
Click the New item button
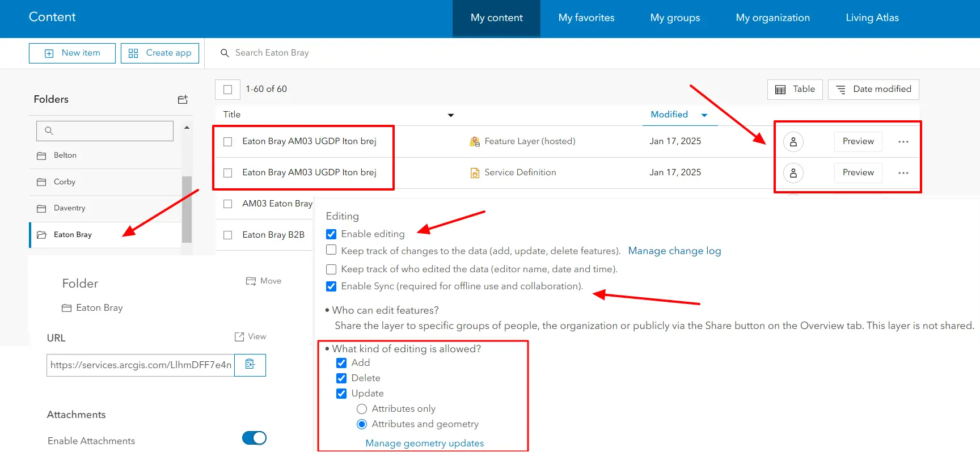click(x=72, y=53)
